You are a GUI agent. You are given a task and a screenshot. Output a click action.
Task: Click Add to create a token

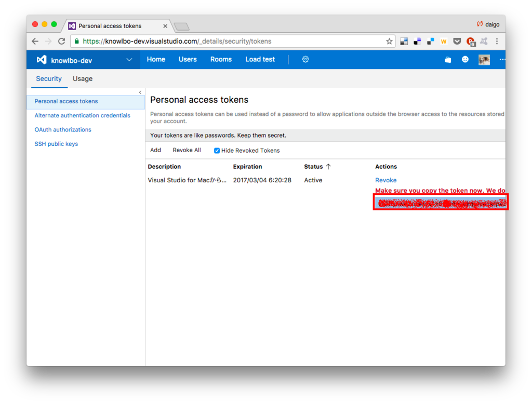[x=155, y=150]
